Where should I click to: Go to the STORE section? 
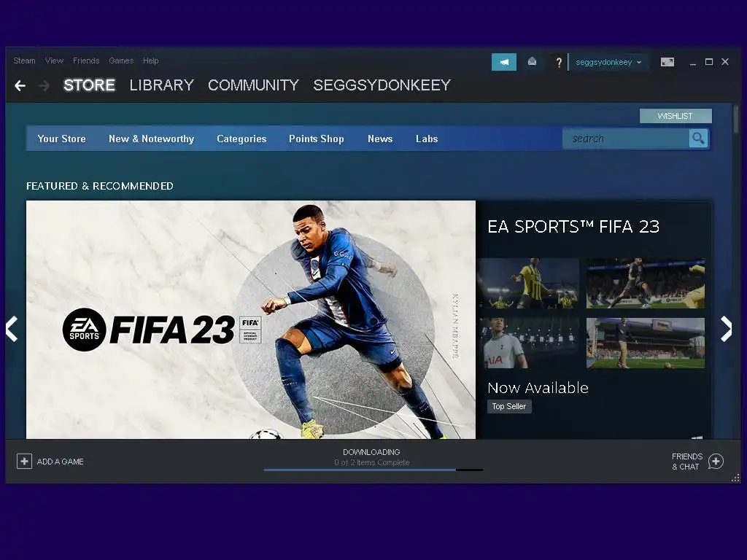tap(89, 85)
